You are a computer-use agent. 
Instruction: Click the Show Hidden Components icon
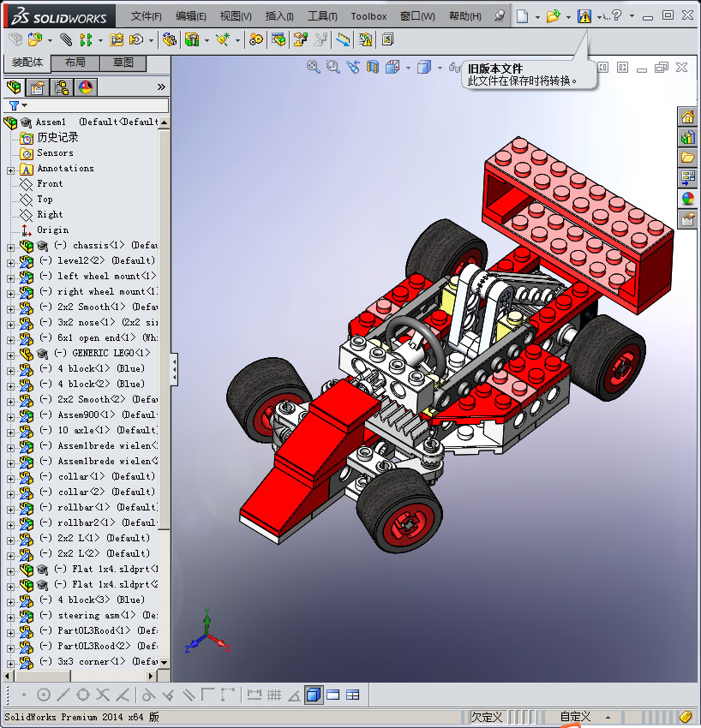pyautogui.click(x=170, y=40)
